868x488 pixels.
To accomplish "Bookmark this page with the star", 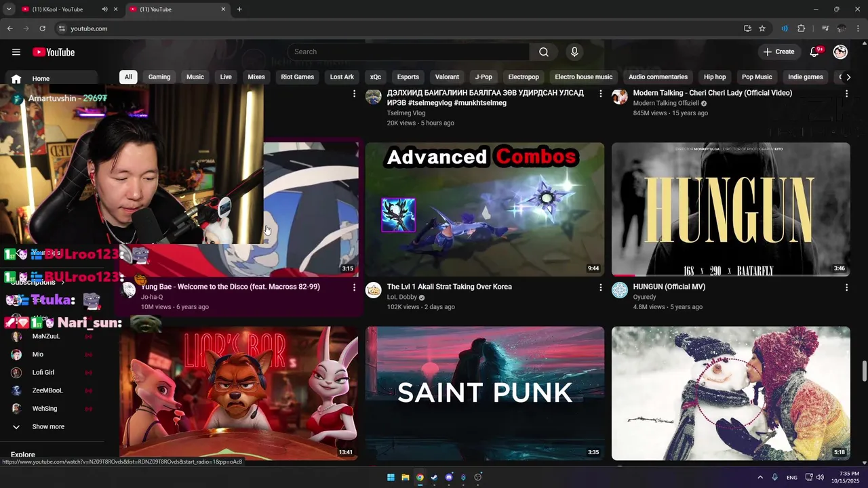I will [x=762, y=28].
